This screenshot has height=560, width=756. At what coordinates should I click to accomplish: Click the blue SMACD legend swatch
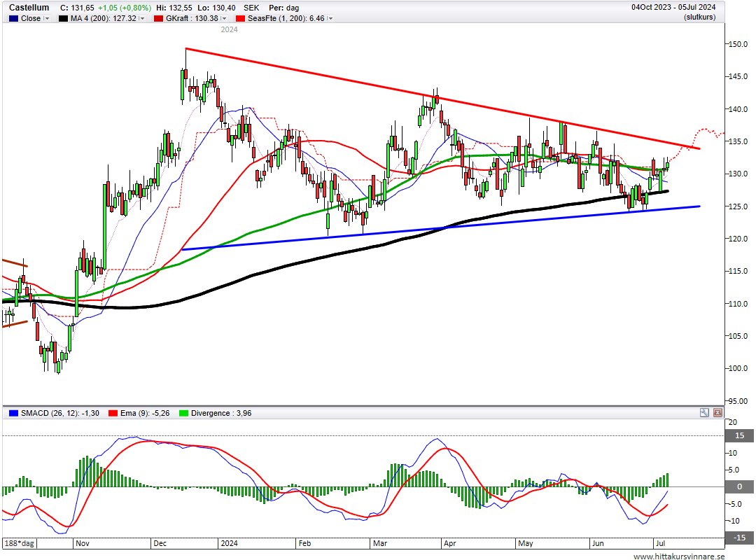click(13, 414)
